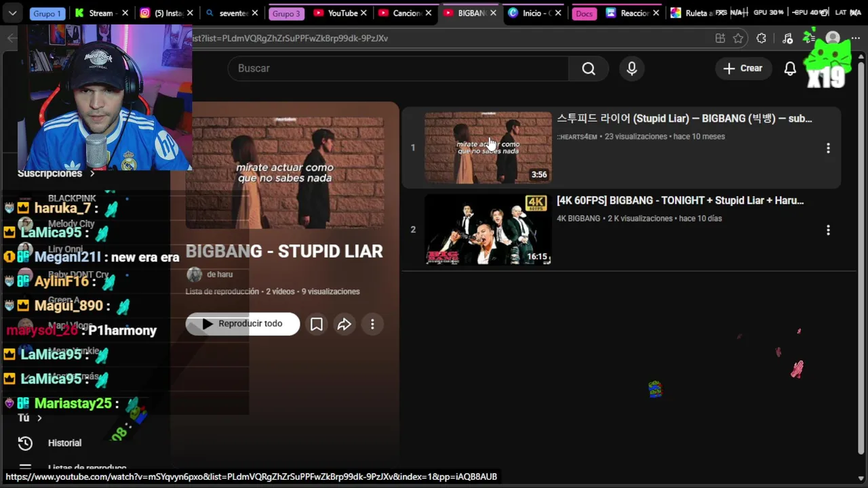Share the playlist via arrow icon

[344, 324]
